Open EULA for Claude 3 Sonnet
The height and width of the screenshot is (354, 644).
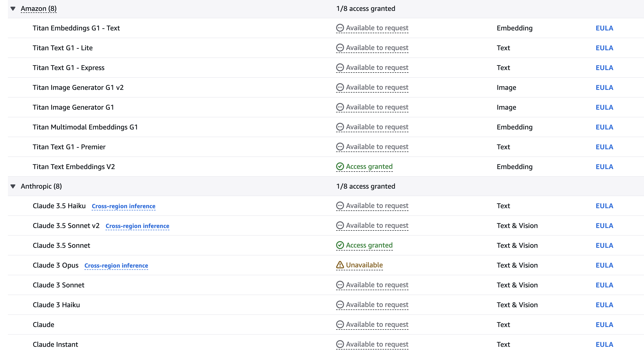604,285
